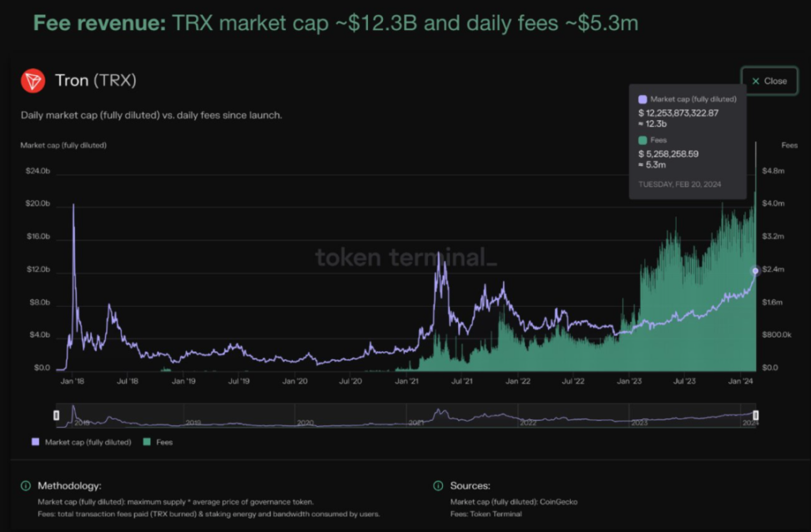Close the Tron chart panel
811x532 pixels.
point(769,81)
